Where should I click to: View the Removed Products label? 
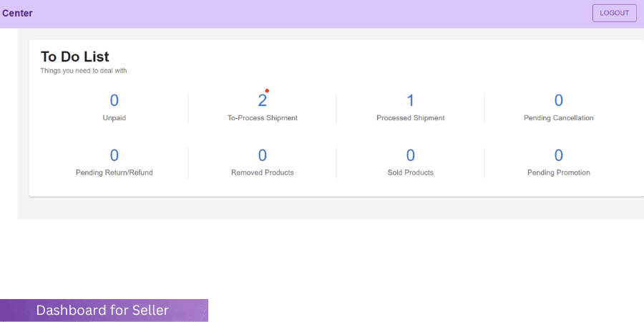point(262,172)
